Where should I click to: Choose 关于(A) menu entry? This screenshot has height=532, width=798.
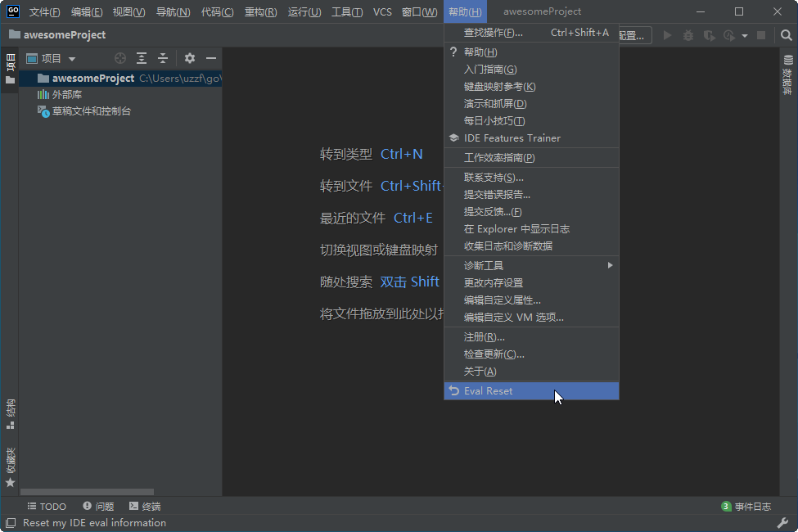click(x=531, y=371)
